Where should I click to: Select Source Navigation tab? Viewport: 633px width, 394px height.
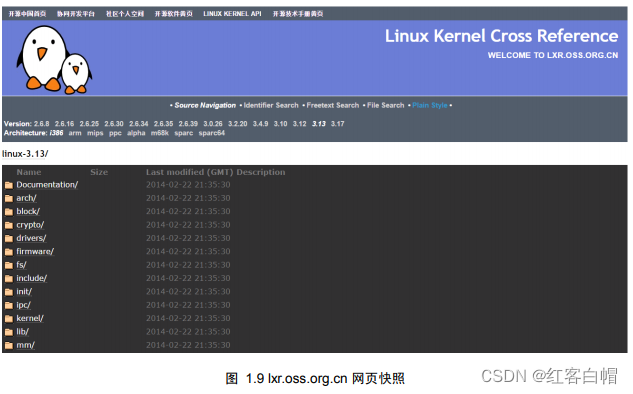(x=205, y=105)
